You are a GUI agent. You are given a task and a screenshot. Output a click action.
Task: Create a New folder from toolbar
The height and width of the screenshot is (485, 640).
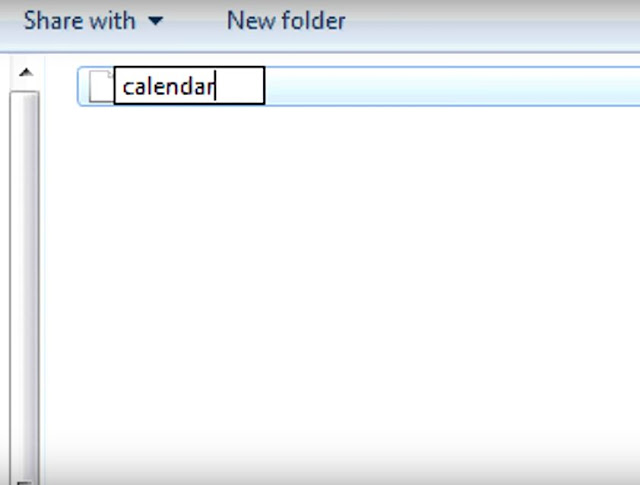[x=286, y=20]
